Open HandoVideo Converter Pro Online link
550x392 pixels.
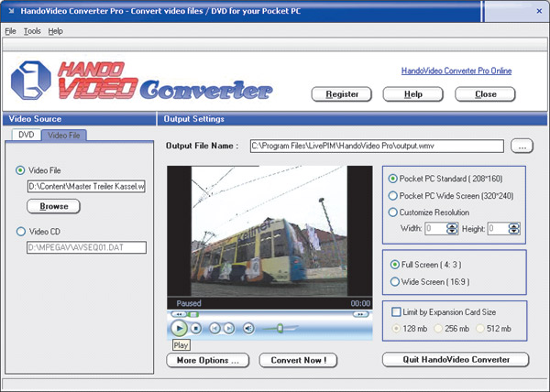[x=456, y=71]
